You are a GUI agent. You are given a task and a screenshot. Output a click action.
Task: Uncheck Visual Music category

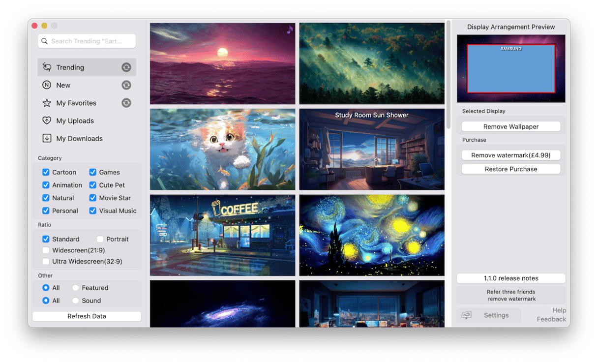tap(92, 211)
